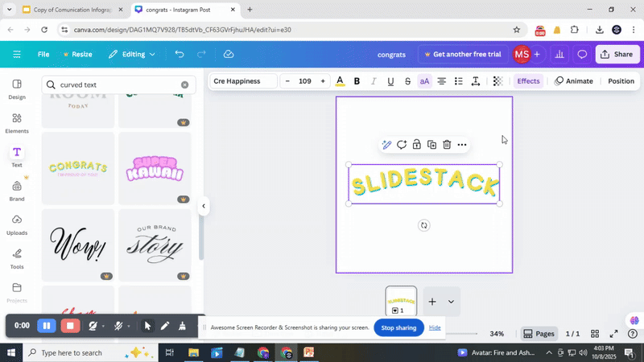The height and width of the screenshot is (362, 644).
Task: Open the text color picker
Action: pos(340,81)
